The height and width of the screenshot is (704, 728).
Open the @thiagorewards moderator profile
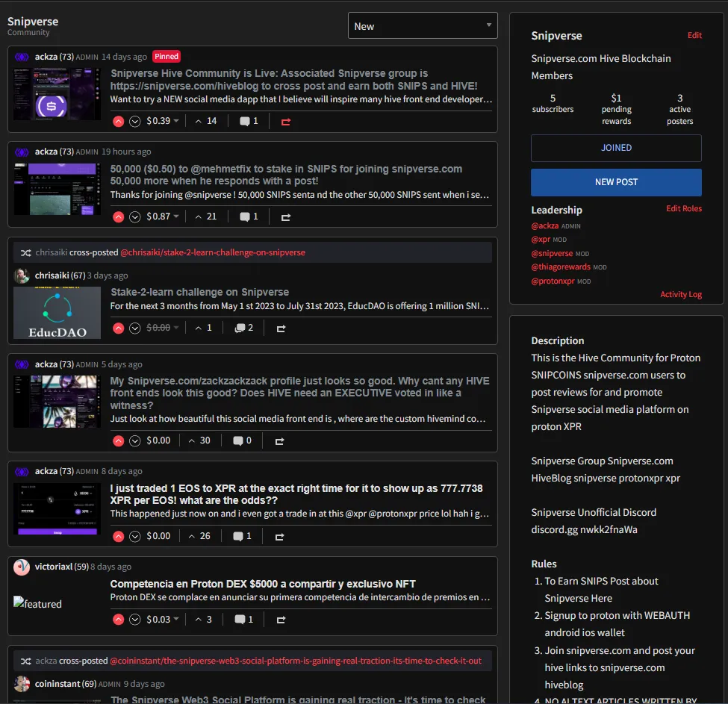[x=561, y=267]
